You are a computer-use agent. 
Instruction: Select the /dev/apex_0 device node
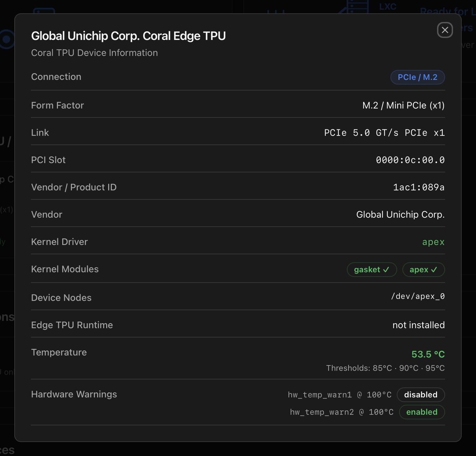418,296
